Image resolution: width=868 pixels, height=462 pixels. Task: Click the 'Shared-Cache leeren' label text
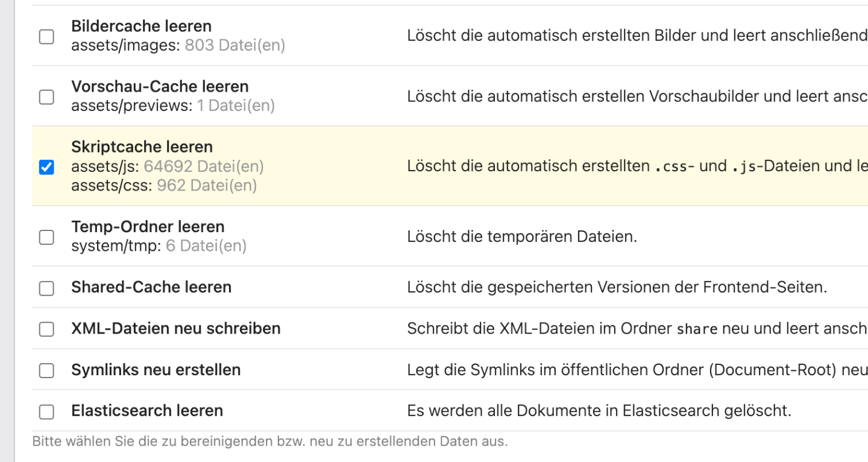pos(151,287)
